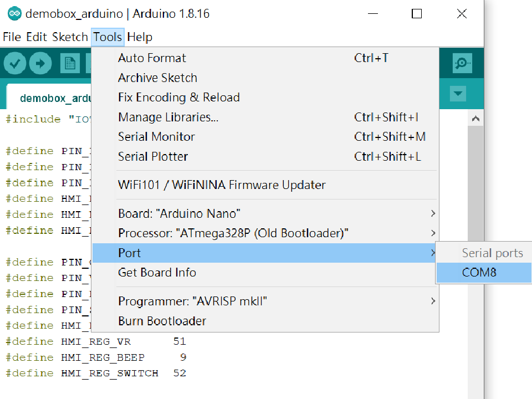Click the Verify checkmark toolbar button
Viewport: 532px width, 399px height.
(15, 63)
